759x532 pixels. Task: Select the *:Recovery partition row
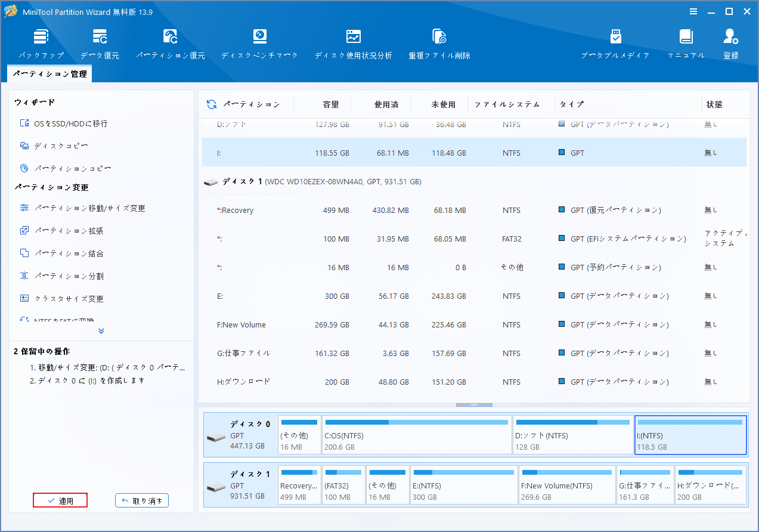[x=474, y=210]
